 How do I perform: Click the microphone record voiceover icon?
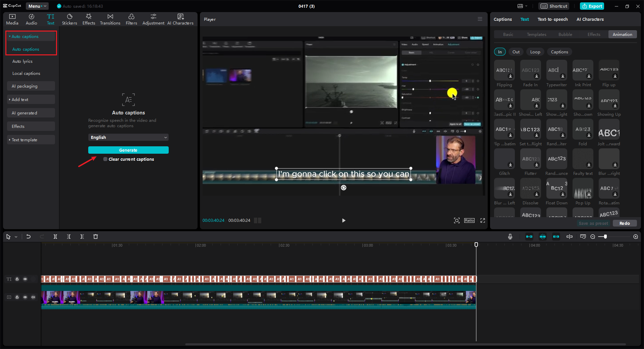pos(510,237)
